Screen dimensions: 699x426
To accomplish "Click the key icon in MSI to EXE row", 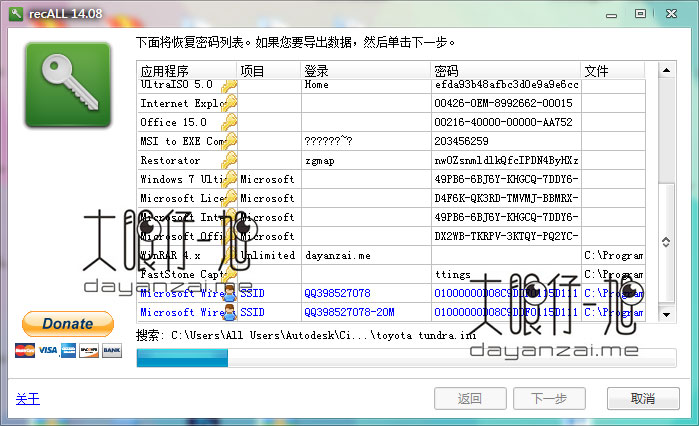I will point(230,141).
